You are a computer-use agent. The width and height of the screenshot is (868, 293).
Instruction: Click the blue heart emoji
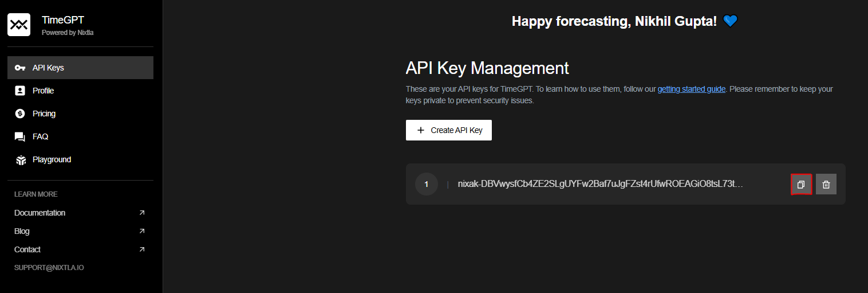[730, 22]
